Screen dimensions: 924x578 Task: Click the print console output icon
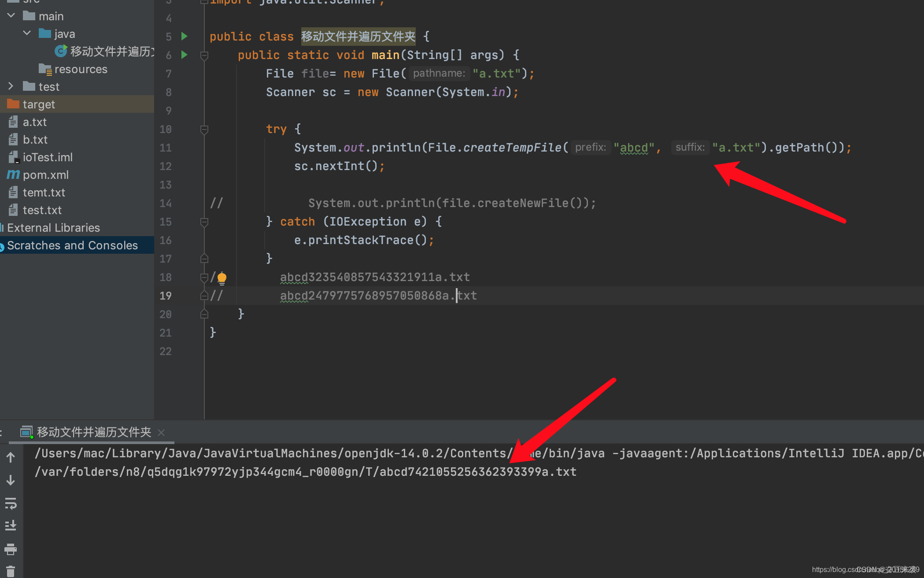pos(11,549)
